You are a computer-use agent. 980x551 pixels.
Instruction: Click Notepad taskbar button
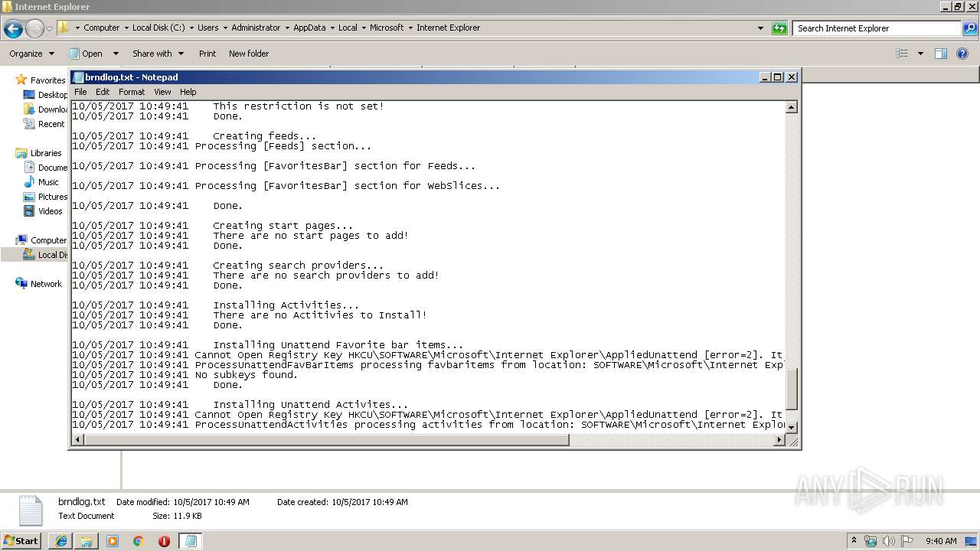(191, 541)
